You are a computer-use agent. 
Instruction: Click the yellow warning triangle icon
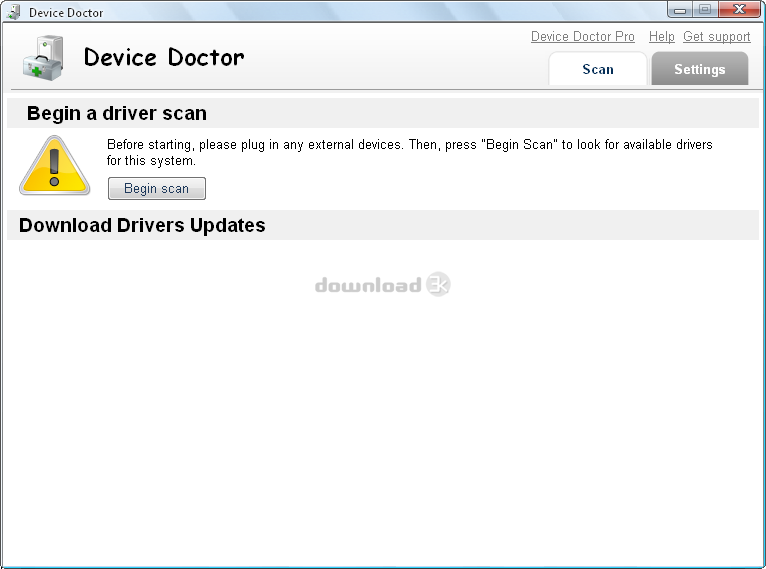54,166
